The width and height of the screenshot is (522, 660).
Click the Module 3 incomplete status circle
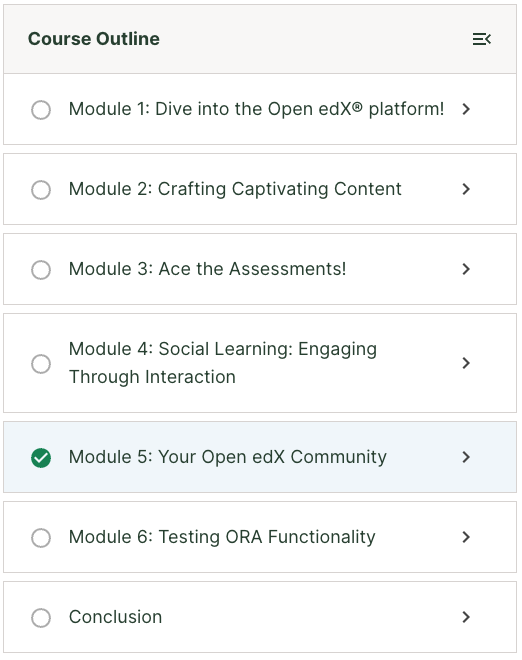coord(41,270)
